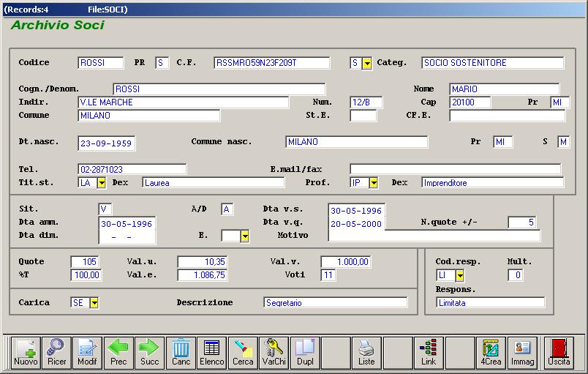Image resolution: width=588 pixels, height=374 pixels.
Task: Click the Liste printer icon
Action: click(x=366, y=352)
